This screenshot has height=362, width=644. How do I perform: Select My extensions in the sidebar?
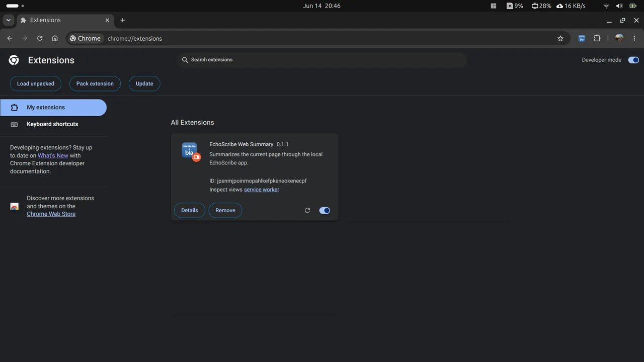point(53,107)
